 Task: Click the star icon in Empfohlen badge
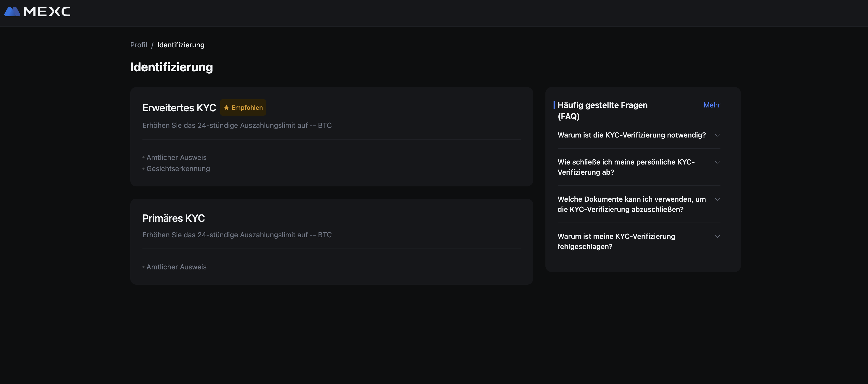coord(226,107)
